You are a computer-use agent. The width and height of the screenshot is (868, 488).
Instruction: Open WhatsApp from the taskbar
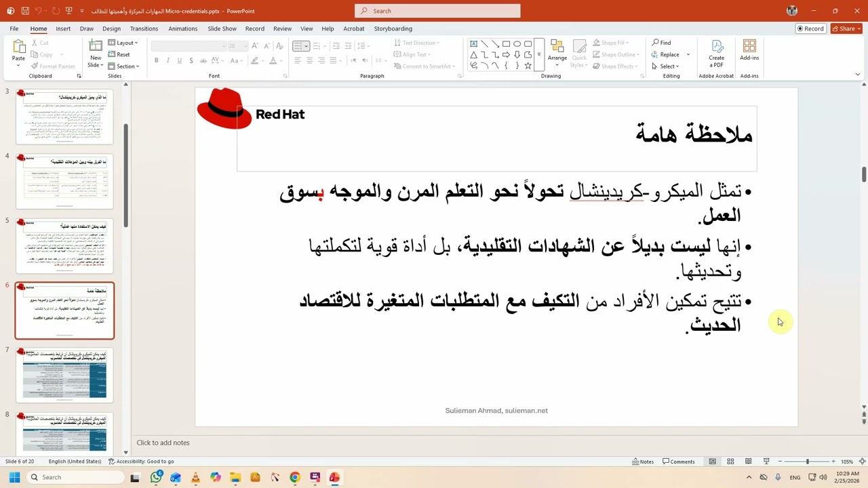pos(156,477)
